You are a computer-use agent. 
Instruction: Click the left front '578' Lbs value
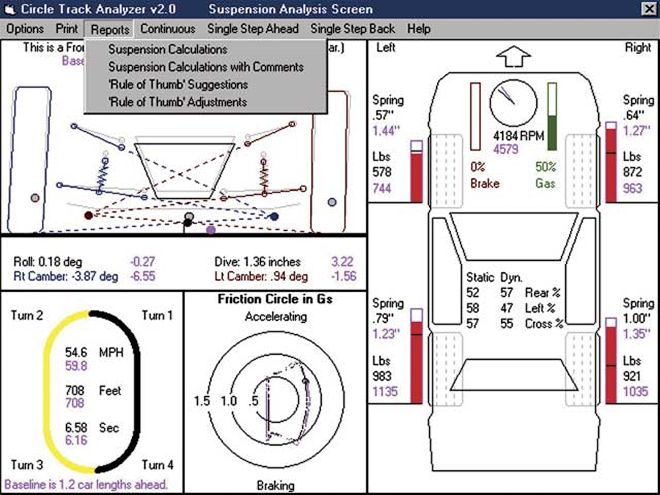coord(382,172)
